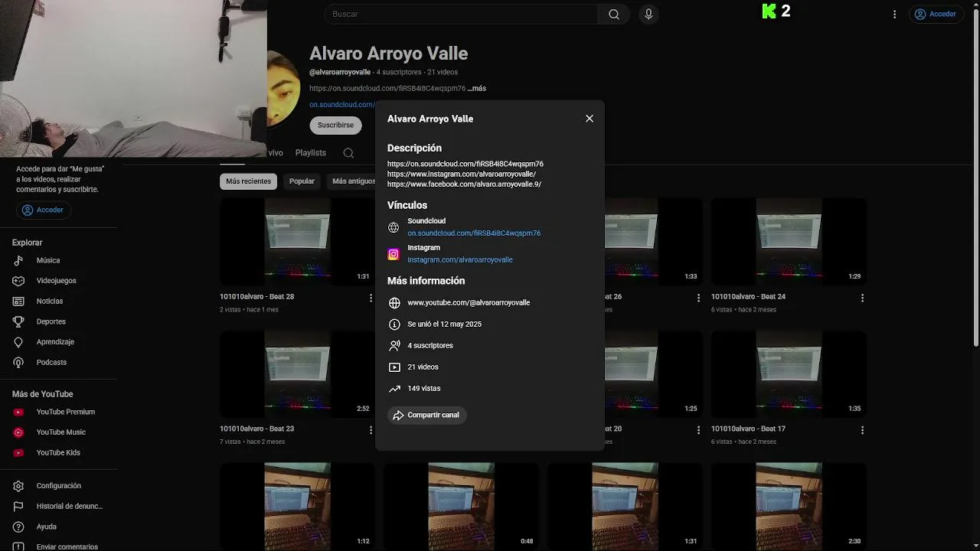This screenshot has height=551, width=980.
Task: Open video title 101010alvaro - Beat 28
Action: click(x=256, y=297)
